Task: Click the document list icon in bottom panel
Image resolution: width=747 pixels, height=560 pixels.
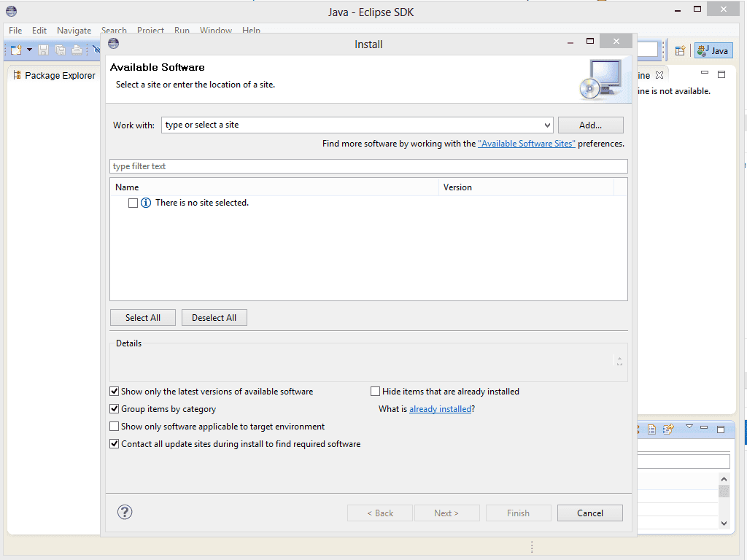Action: click(x=651, y=429)
